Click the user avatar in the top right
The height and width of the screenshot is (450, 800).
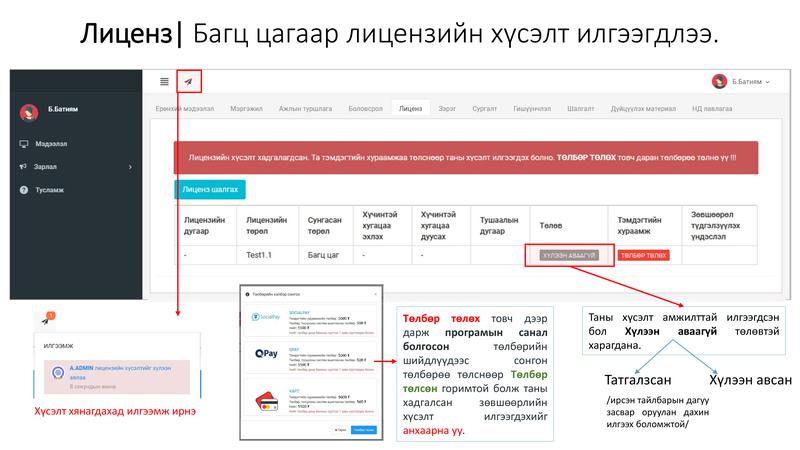[719, 81]
